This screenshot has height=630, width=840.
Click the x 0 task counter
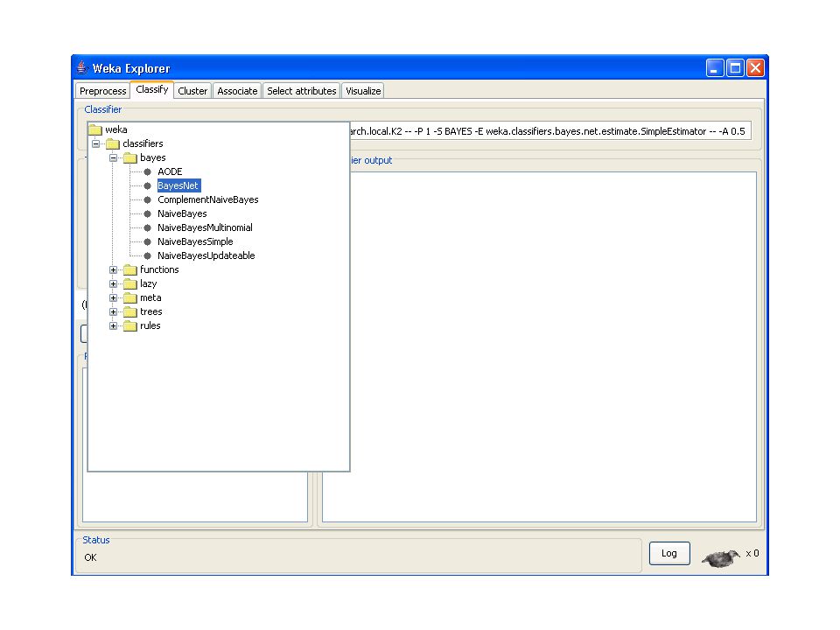(x=752, y=553)
